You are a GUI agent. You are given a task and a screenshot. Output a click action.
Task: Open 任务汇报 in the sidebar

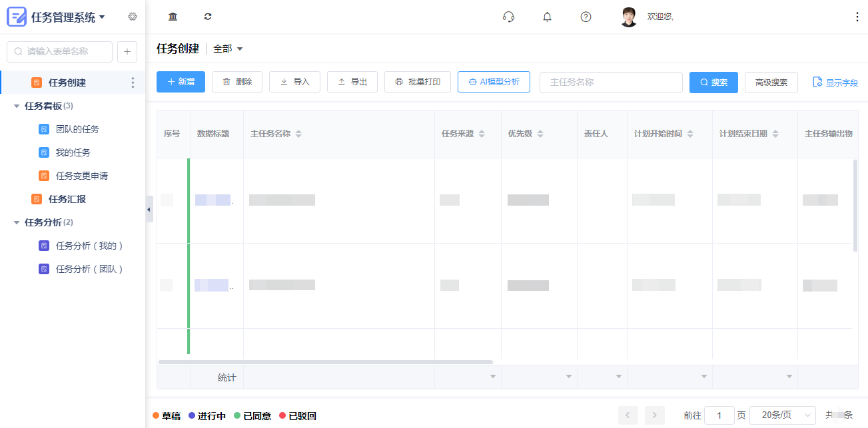(x=67, y=199)
